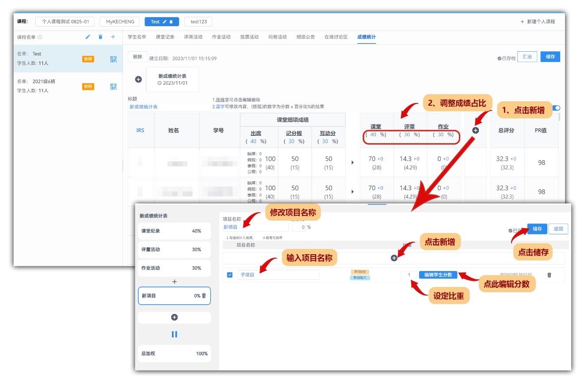Image resolution: width=588 pixels, height=386 pixels.
Task: Click the trash icon on the Test course tab
Action: (x=171, y=22)
